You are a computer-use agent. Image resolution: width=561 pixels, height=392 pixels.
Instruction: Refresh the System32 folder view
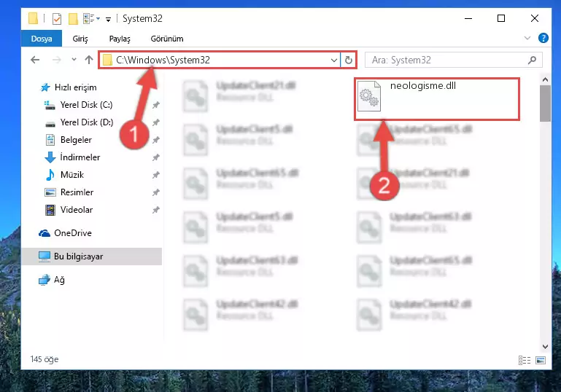(349, 60)
